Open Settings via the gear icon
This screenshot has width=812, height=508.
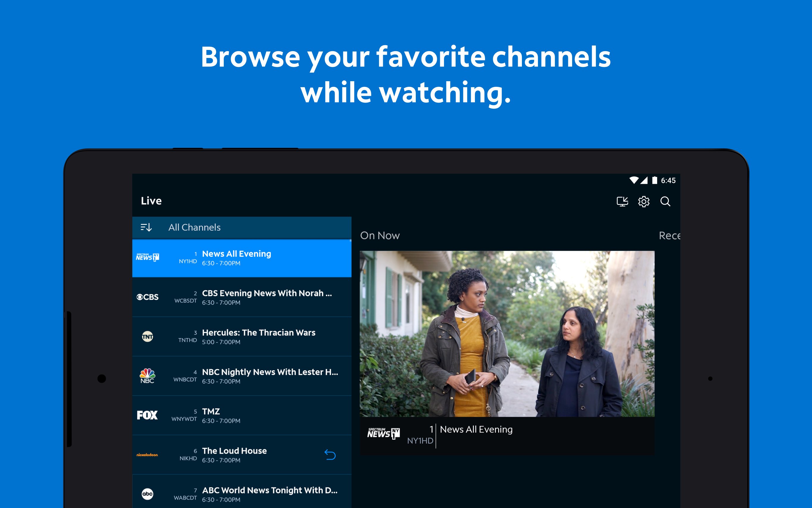click(x=644, y=201)
